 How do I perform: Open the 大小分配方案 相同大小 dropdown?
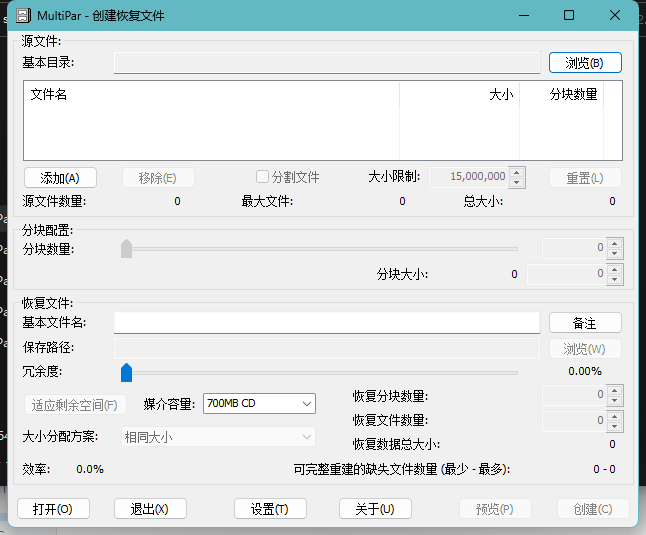pyautogui.click(x=218, y=437)
